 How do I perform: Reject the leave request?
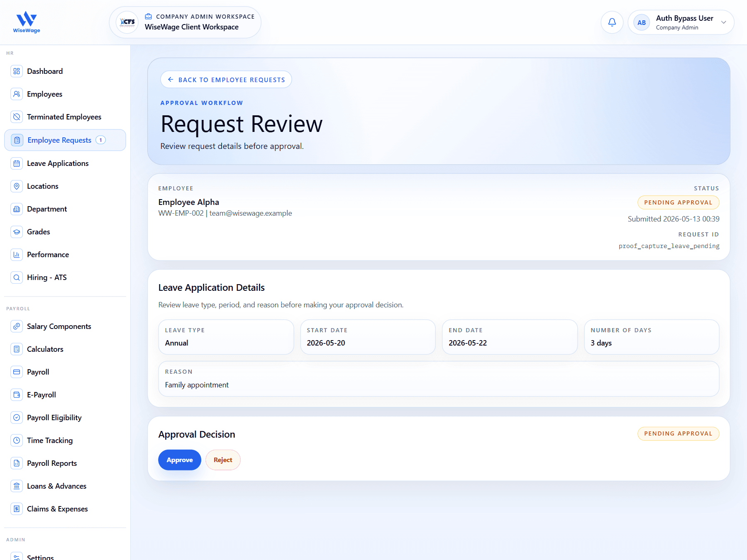[x=223, y=460]
